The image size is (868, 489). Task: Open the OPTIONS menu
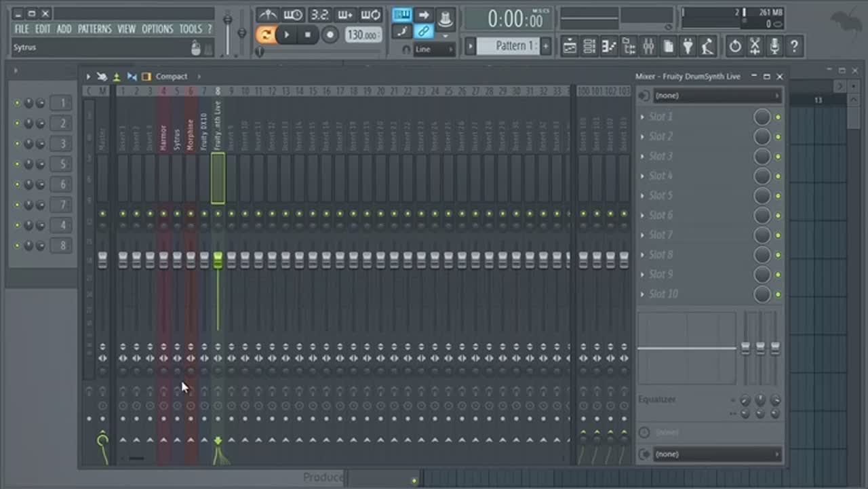point(157,29)
